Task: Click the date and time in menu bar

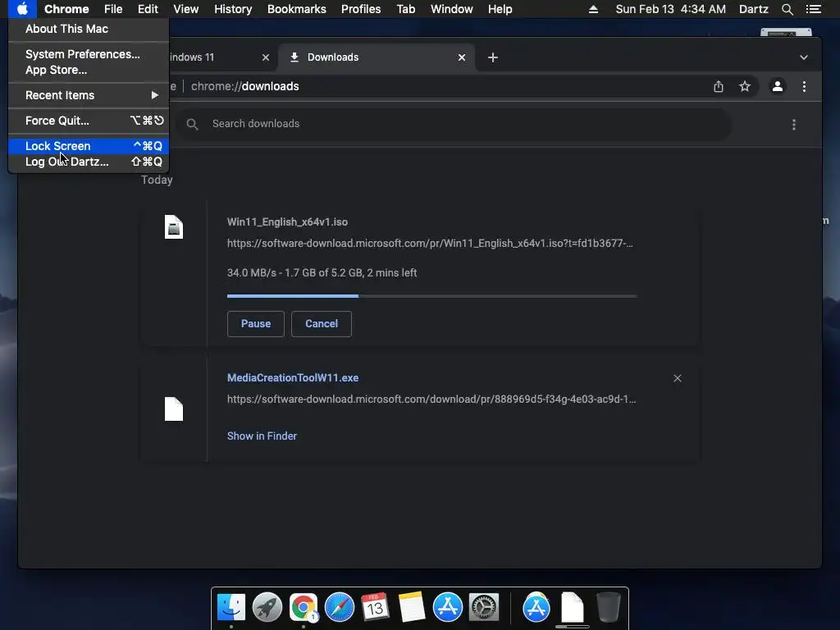Action: coord(671,9)
